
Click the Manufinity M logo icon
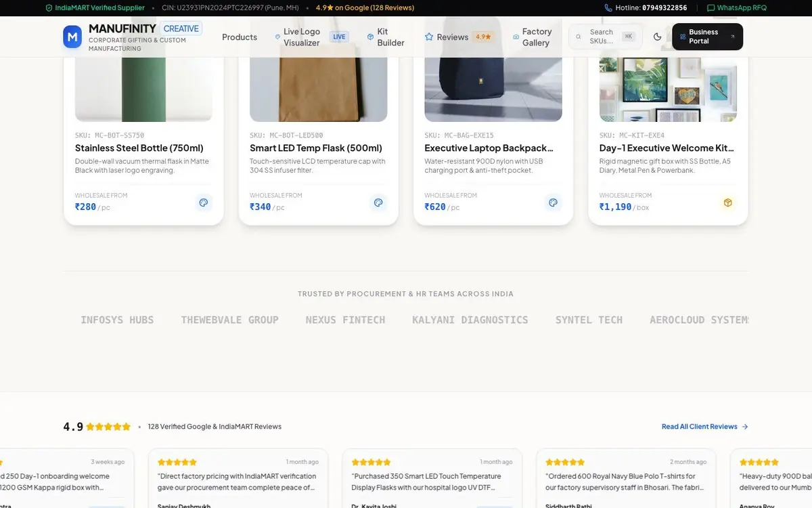(x=72, y=37)
